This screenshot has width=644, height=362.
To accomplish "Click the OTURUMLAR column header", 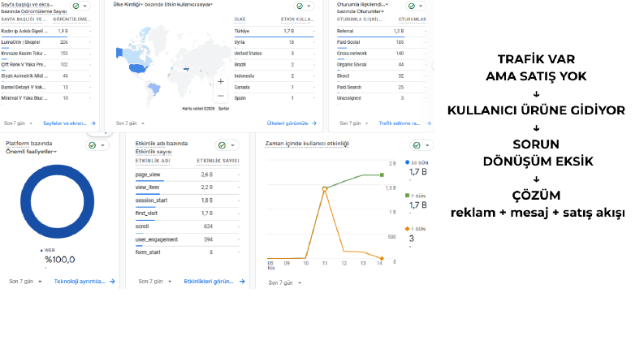I will tap(413, 19).
